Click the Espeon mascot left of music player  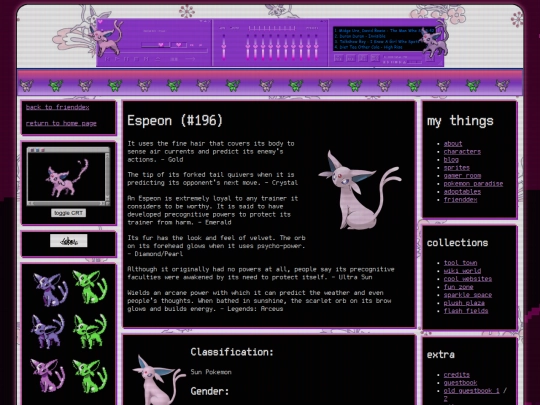click(106, 39)
